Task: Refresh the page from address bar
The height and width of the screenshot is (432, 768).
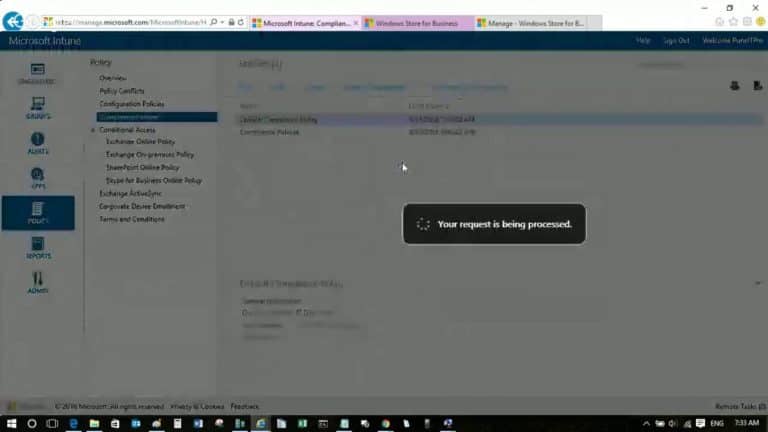Action: (240, 22)
